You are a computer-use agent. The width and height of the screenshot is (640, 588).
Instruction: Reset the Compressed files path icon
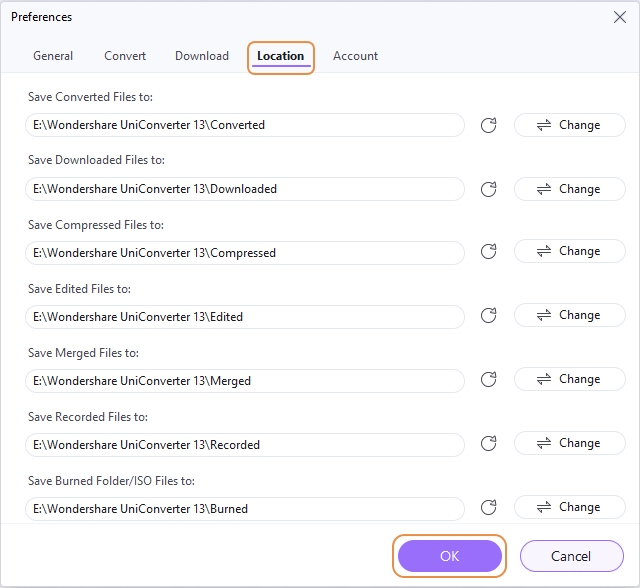point(489,252)
